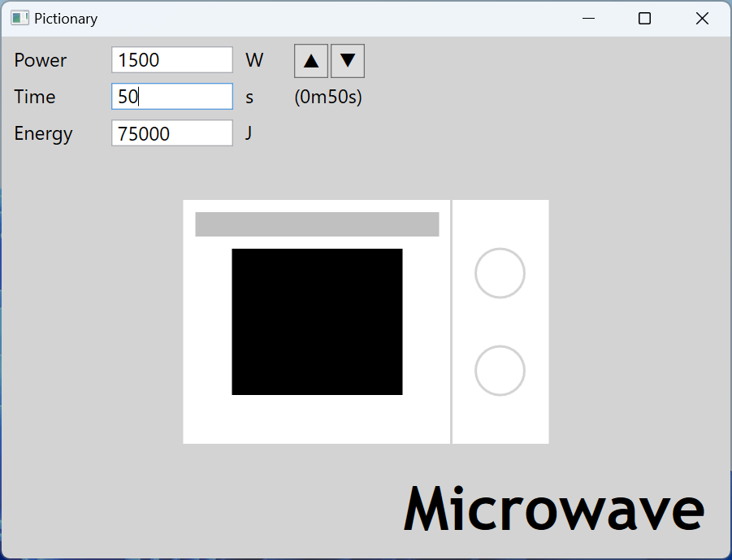Click the J unit label next to Energy
This screenshot has height=560, width=732.
248,133
